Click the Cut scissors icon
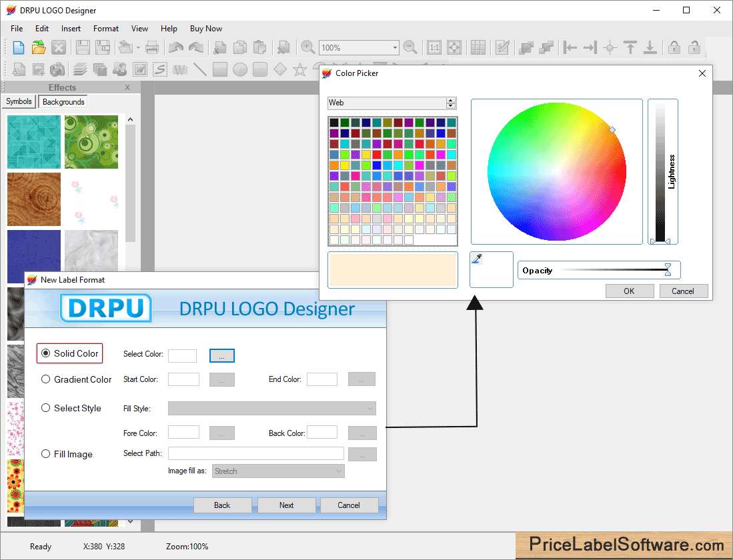This screenshot has height=560, width=733. click(219, 48)
